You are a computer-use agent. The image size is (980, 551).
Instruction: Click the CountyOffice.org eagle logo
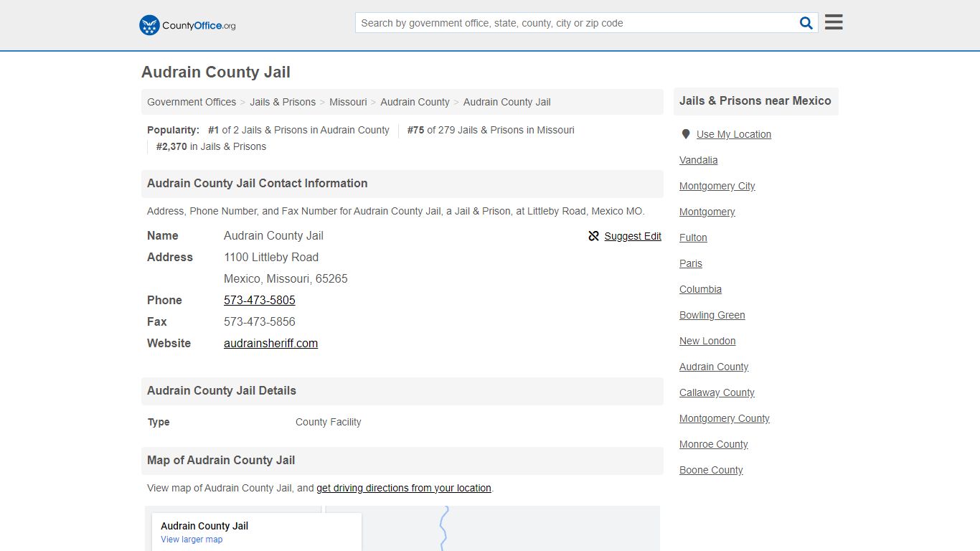pos(149,25)
